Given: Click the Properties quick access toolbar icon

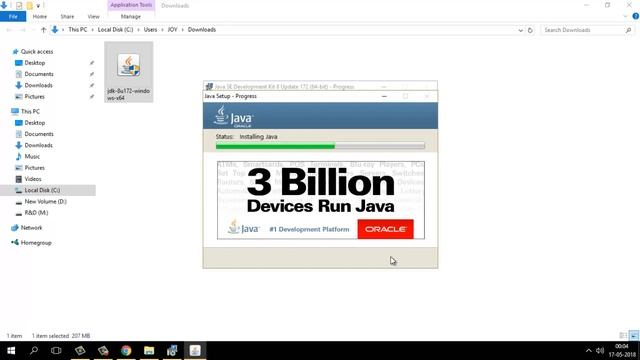Looking at the screenshot, I should [19, 6].
